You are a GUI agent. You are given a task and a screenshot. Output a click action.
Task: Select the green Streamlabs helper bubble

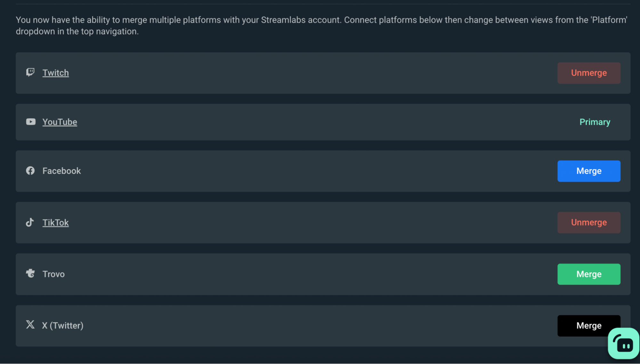[x=623, y=343]
